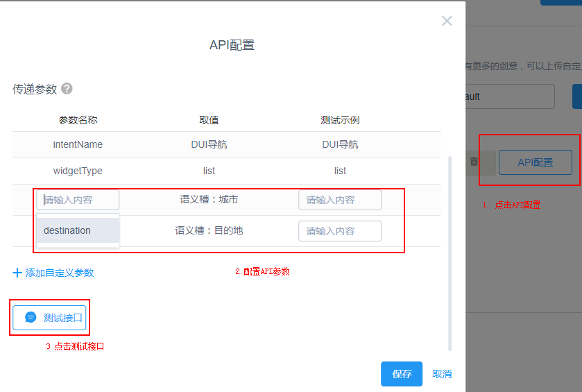Click the chat bubble icon in 测试接口

31,317
